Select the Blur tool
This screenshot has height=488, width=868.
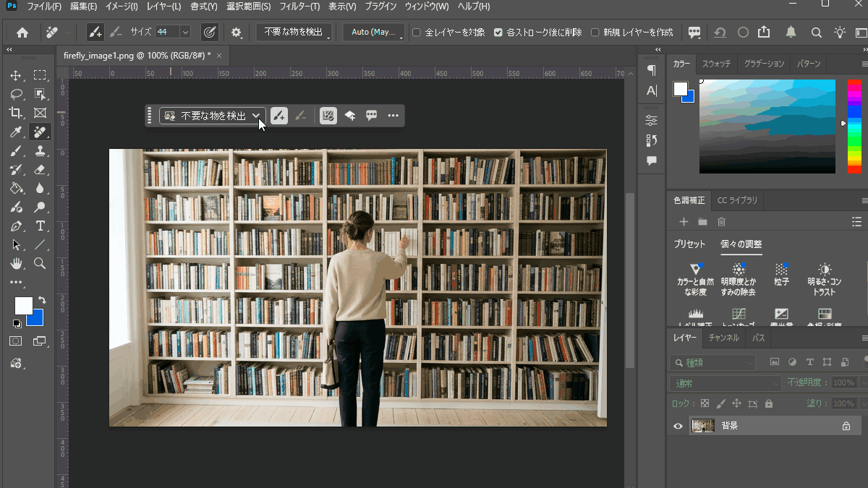tap(40, 189)
